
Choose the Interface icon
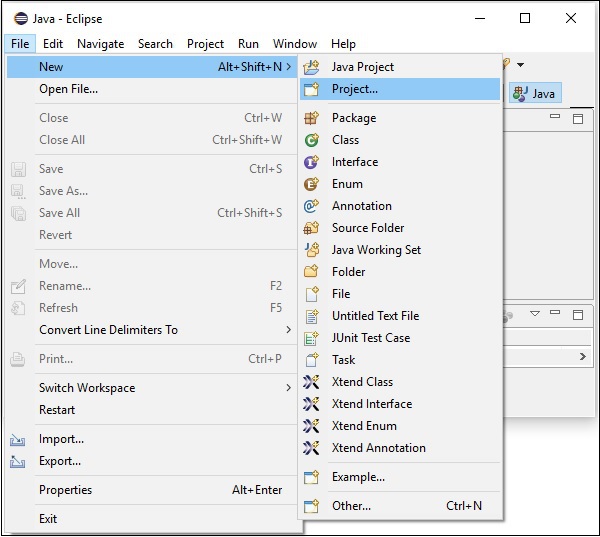pos(311,162)
